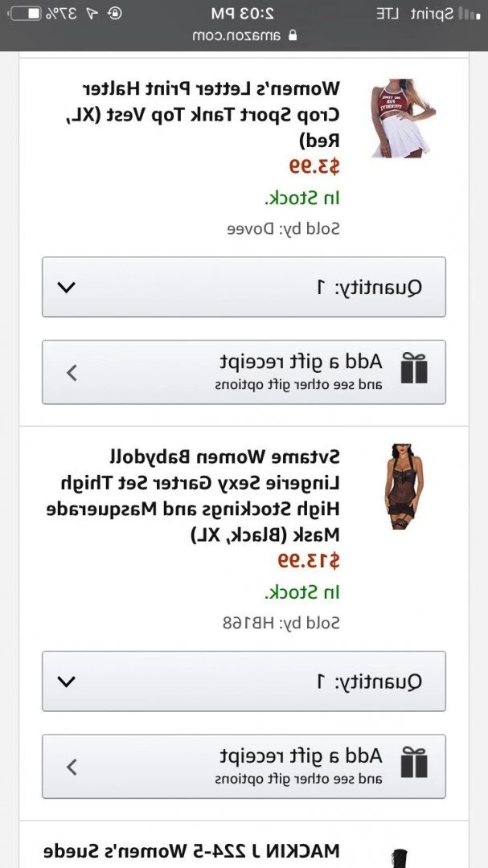The height and width of the screenshot is (868, 488).
Task: Tap the amazon.com address bar
Action: [x=244, y=35]
